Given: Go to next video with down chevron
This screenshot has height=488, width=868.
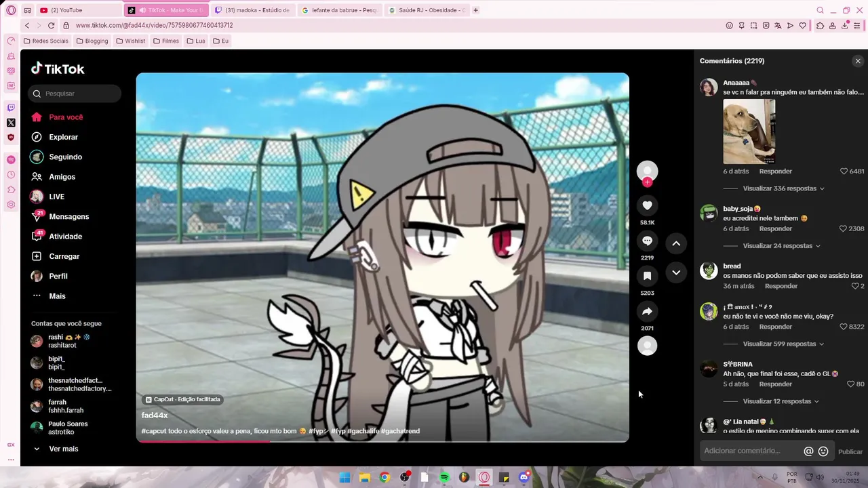Looking at the screenshot, I should (676, 272).
